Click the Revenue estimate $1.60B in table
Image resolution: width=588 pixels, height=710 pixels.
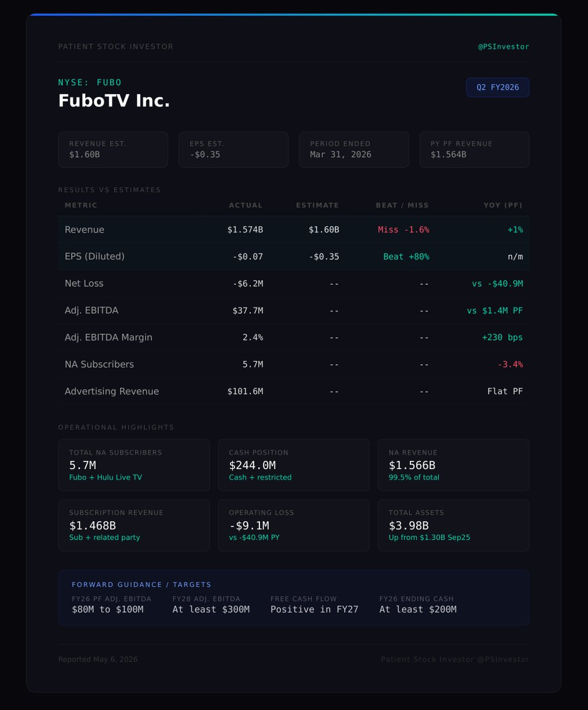(324, 230)
